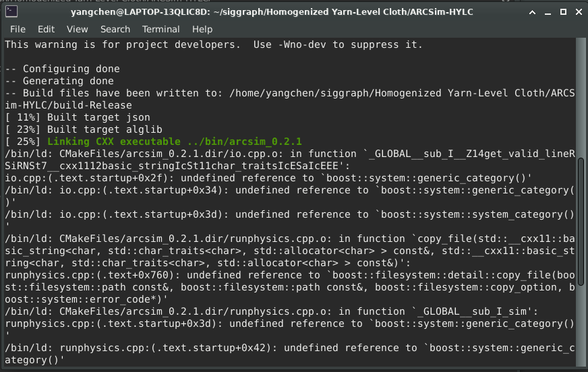This screenshot has width=588, height=372.
Task: Open the Search menu
Action: 115,29
